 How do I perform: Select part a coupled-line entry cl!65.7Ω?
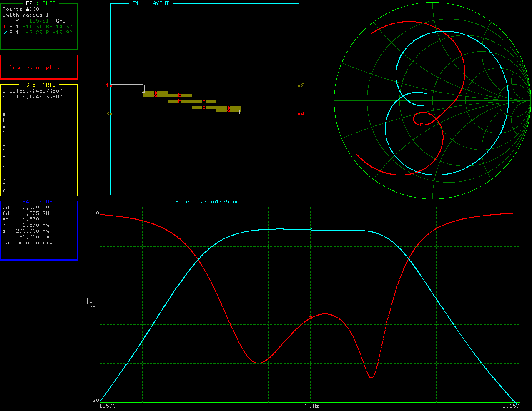click(x=35, y=91)
